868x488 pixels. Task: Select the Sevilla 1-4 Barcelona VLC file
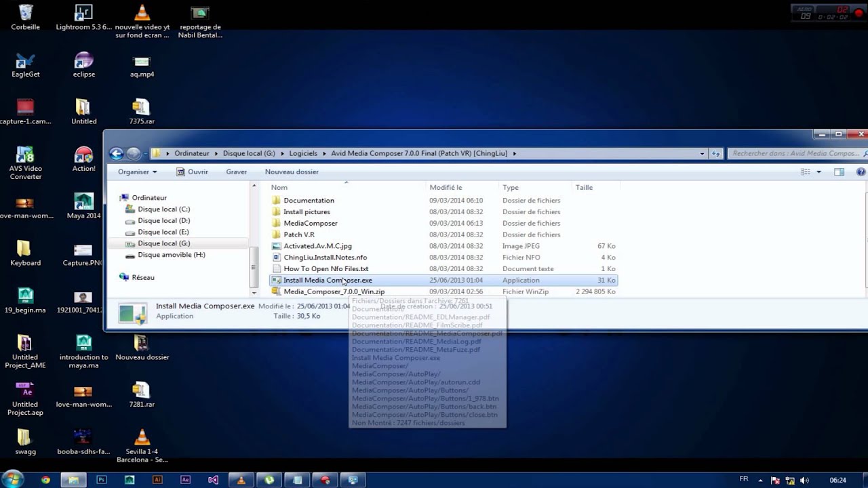tap(142, 446)
